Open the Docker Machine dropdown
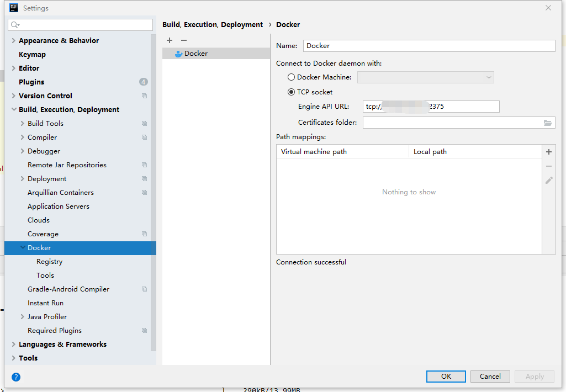This screenshot has height=392, width=566. pos(426,77)
